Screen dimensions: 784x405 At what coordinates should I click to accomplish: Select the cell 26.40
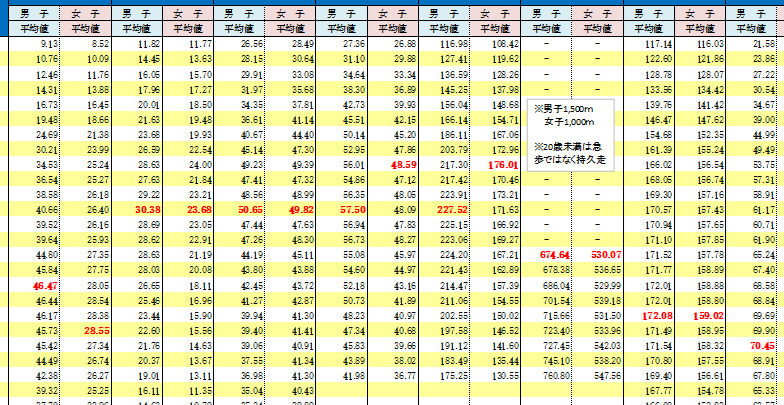pos(100,210)
